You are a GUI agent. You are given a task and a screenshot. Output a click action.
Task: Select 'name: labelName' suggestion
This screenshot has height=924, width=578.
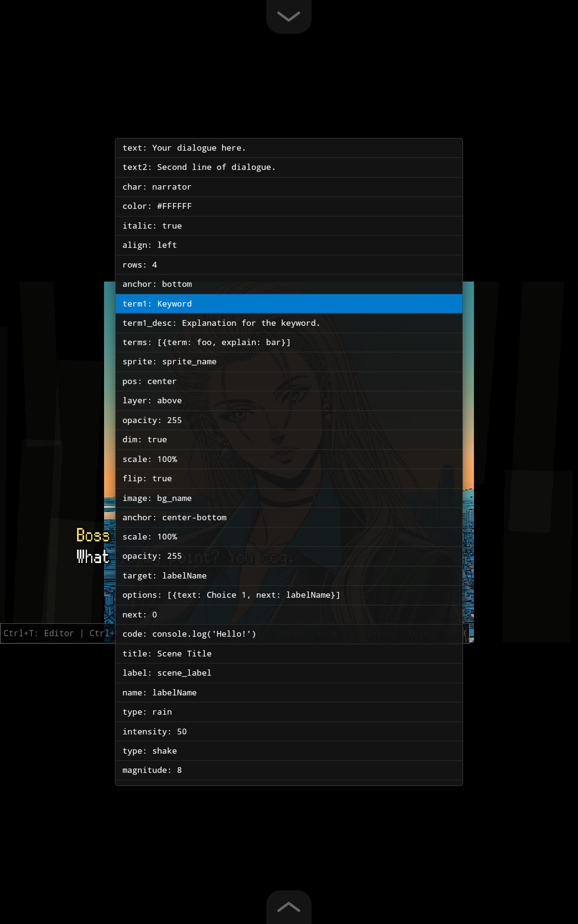point(289,693)
